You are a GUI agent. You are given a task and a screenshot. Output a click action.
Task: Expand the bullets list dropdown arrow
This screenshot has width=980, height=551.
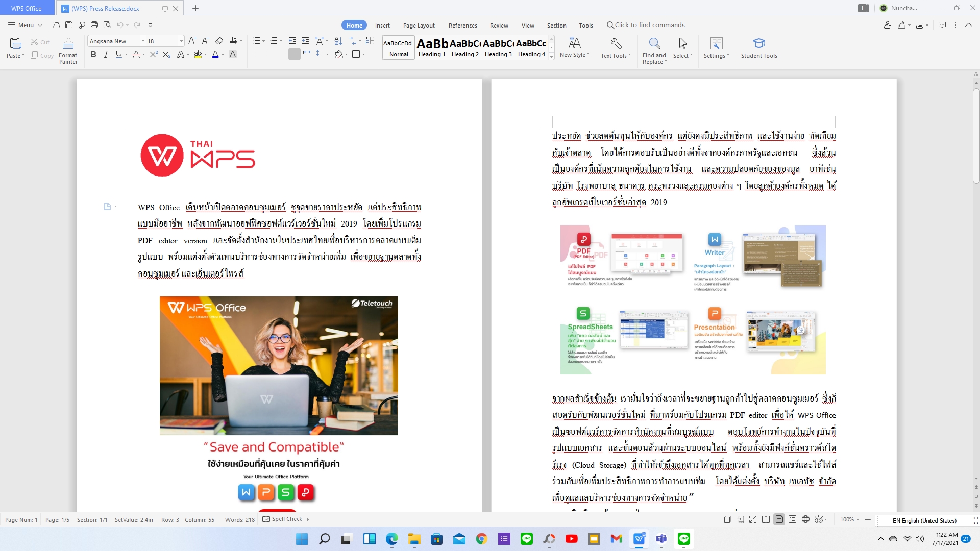pyautogui.click(x=263, y=41)
